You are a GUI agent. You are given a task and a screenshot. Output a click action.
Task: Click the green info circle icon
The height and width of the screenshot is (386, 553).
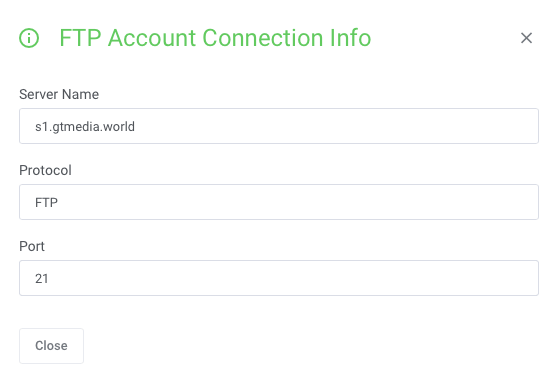[x=29, y=38]
